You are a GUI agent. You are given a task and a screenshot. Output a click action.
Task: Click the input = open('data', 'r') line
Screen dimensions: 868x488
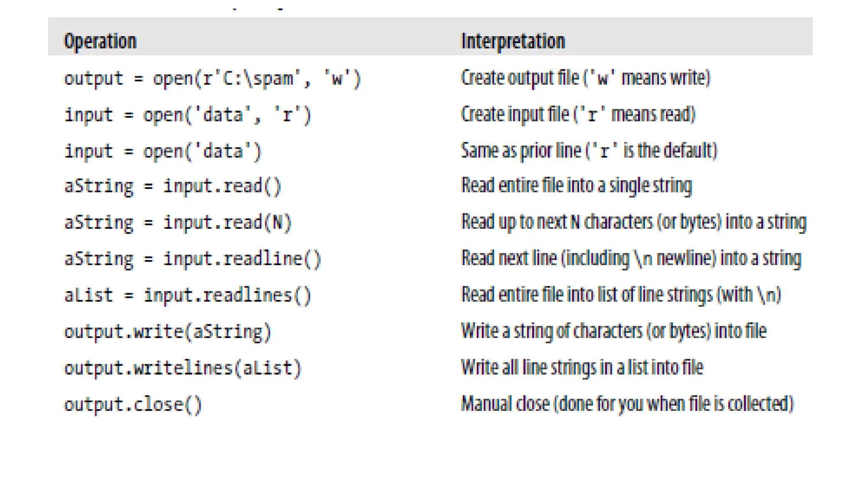pyautogui.click(x=187, y=115)
